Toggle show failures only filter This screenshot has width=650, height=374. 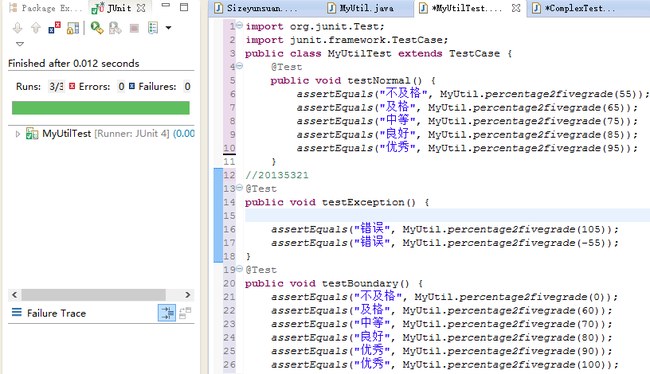coord(54,28)
